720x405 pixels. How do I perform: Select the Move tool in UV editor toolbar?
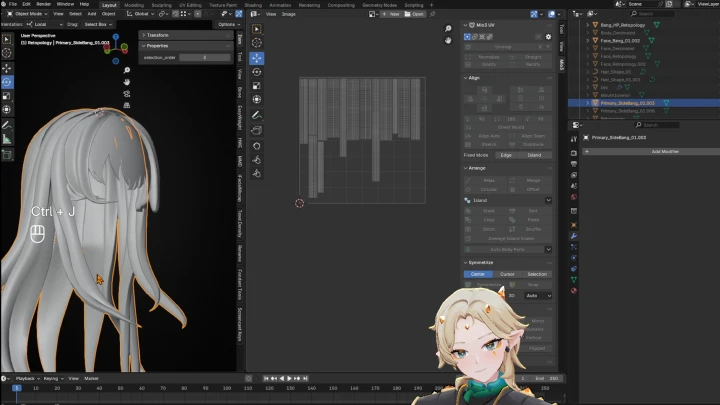click(257, 58)
